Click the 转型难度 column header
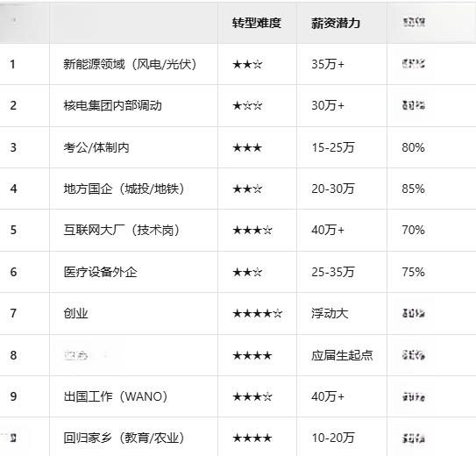 point(257,23)
